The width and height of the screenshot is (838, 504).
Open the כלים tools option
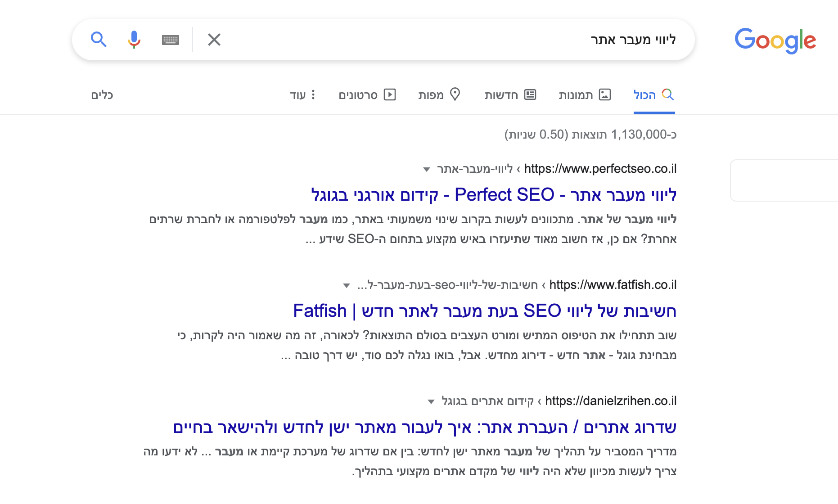pos(102,95)
